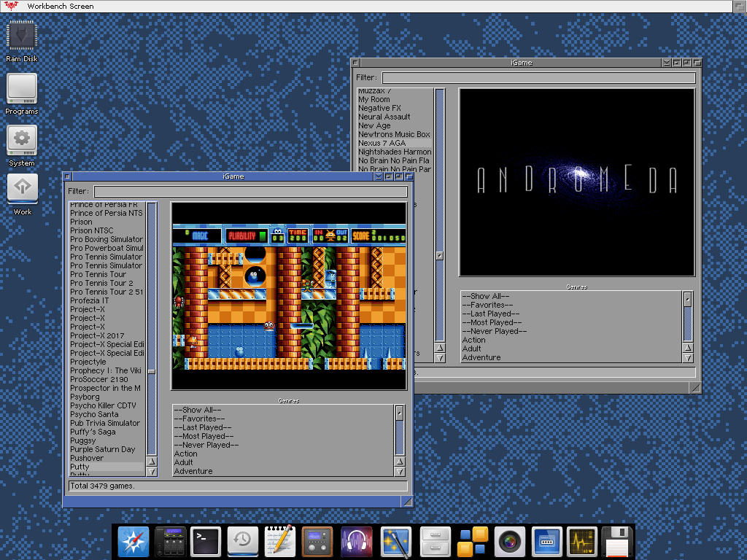Open the Ram Disk desktop icon
Screen dimensions: 747x560
(x=22, y=37)
